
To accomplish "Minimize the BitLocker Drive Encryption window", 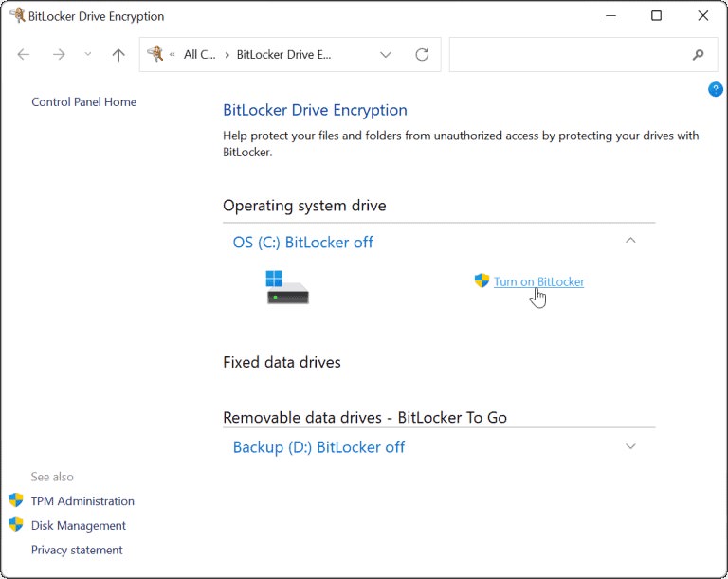I will (611, 16).
